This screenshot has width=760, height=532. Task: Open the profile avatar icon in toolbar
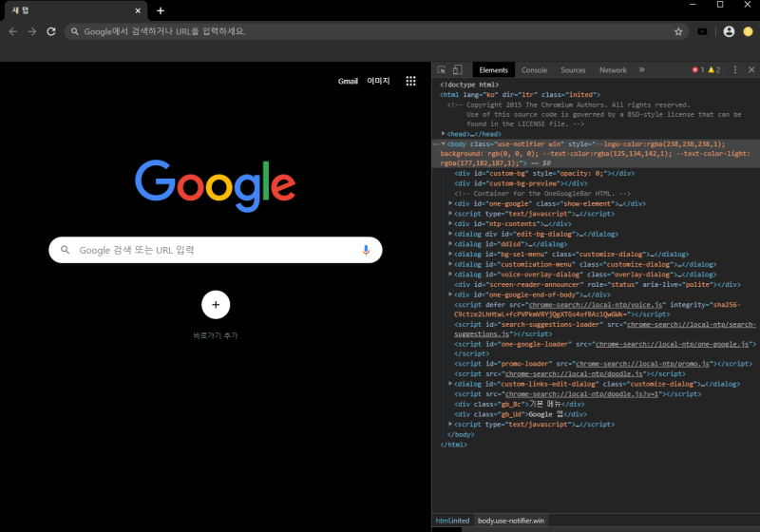pyautogui.click(x=729, y=31)
